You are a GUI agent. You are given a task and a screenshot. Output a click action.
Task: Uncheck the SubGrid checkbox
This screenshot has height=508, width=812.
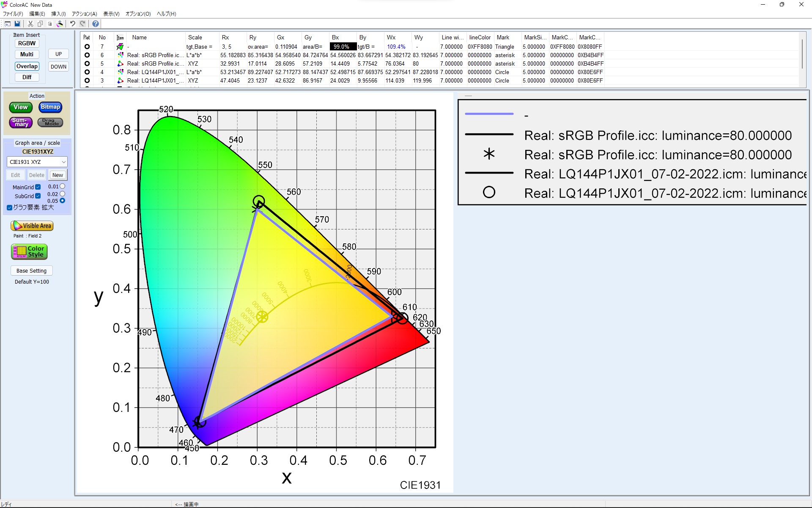38,196
